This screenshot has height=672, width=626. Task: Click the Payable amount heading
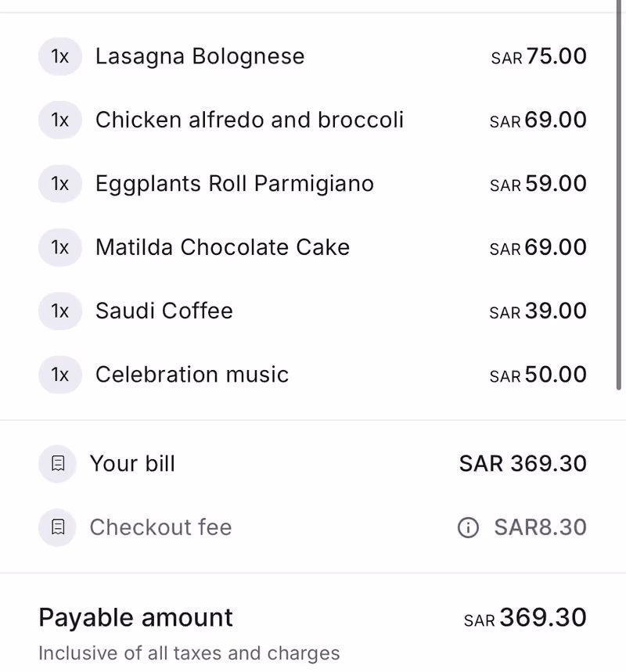pyautogui.click(x=135, y=618)
